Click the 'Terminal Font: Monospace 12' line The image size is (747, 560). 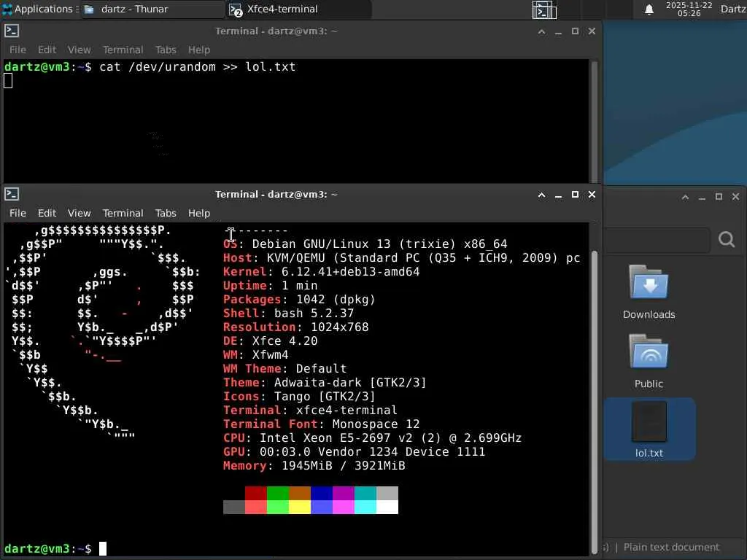point(322,424)
